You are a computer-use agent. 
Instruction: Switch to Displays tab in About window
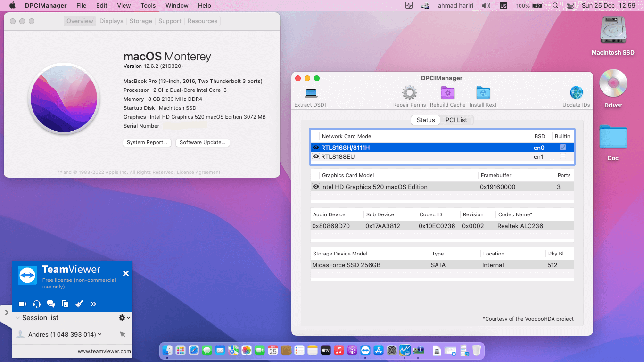111,21
